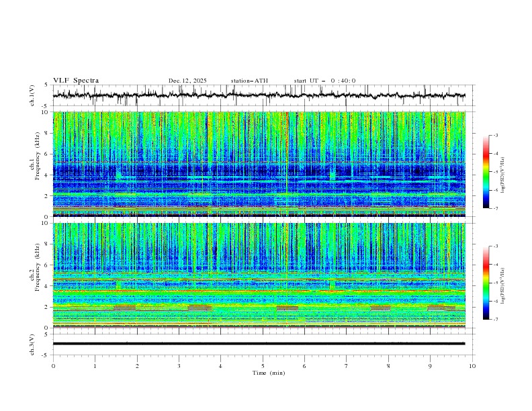Click the time axis tick label '10'
The width and height of the screenshot is (532, 411).
pos(472,366)
